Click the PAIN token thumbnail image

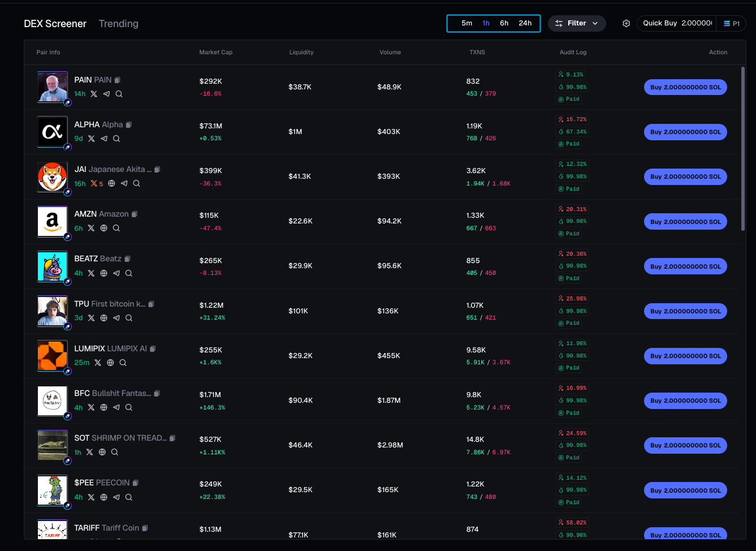click(x=52, y=87)
